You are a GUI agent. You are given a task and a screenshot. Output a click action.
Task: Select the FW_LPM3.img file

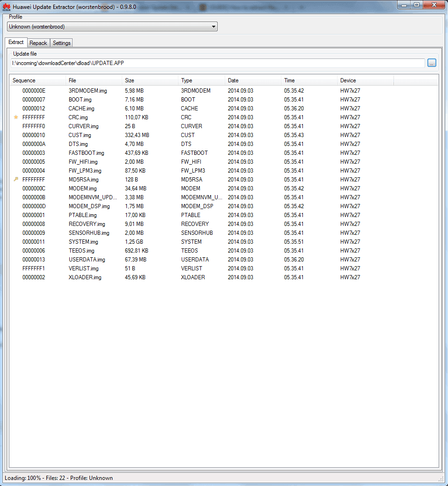click(x=85, y=170)
